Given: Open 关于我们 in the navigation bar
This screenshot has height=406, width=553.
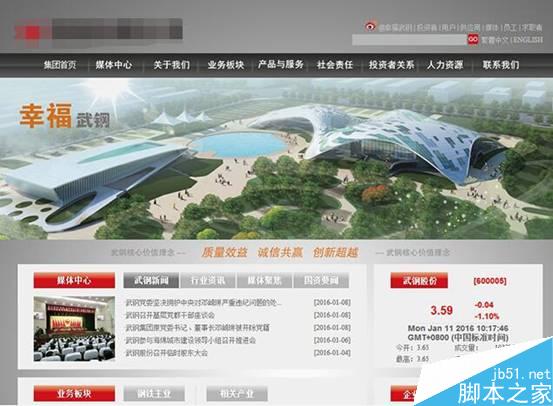Looking at the screenshot, I should (x=172, y=65).
